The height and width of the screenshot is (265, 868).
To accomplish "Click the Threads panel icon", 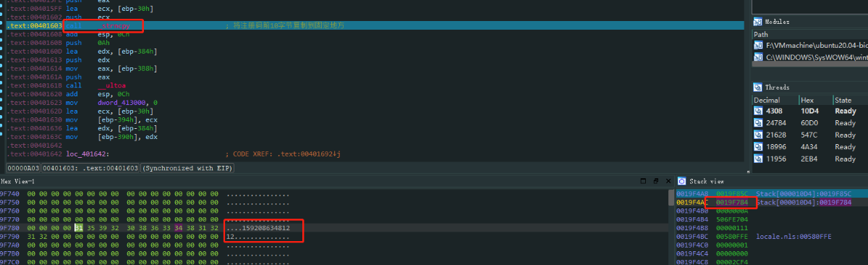I will pos(758,87).
